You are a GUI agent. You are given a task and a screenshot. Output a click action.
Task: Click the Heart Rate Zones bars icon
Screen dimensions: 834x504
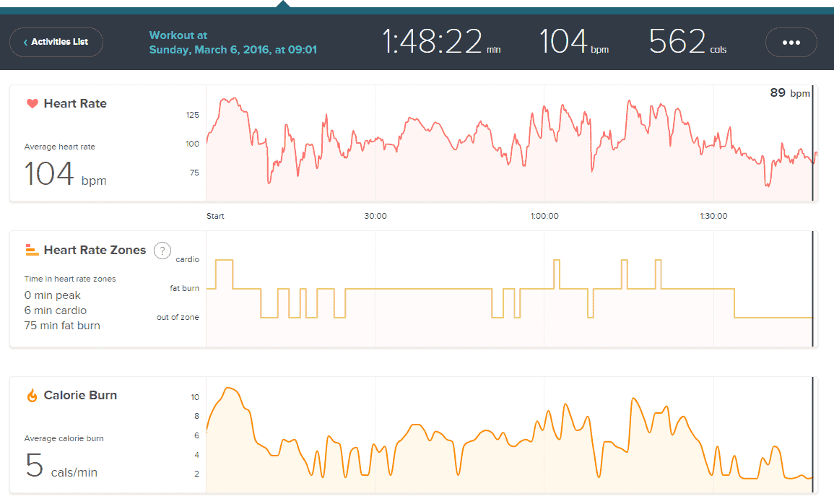(x=32, y=251)
